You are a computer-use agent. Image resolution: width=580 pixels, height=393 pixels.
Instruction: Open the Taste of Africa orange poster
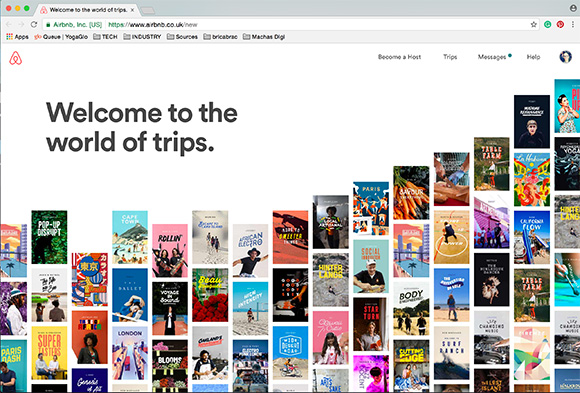[90, 337]
